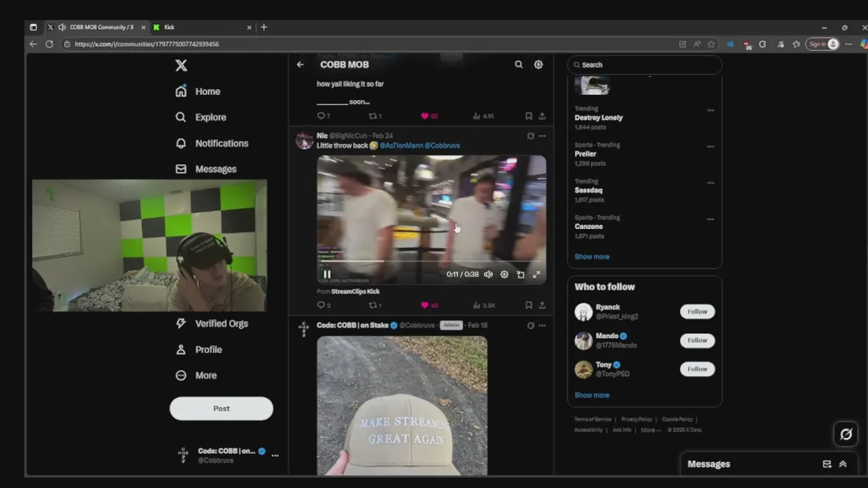
Task: Click the X Search field
Action: [x=644, y=65]
